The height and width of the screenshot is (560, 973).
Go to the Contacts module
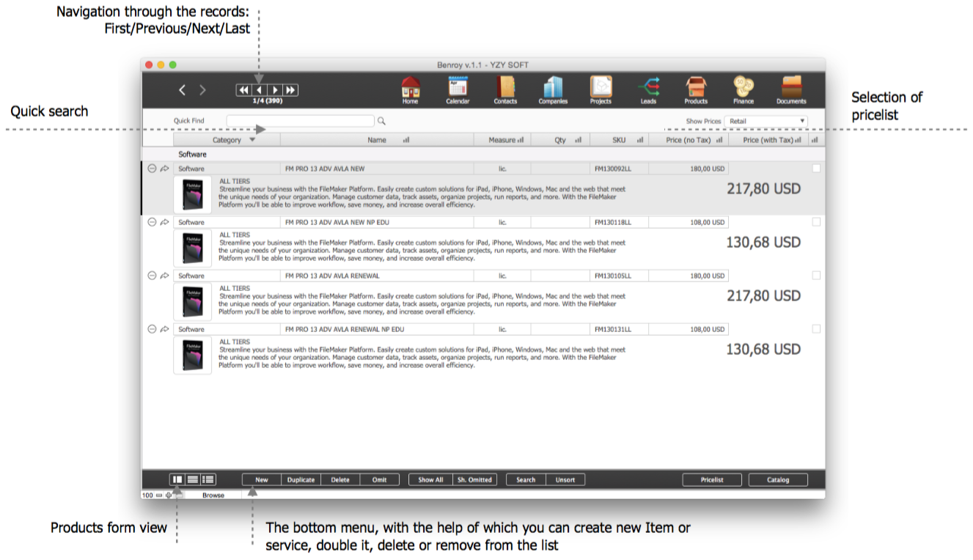[505, 88]
